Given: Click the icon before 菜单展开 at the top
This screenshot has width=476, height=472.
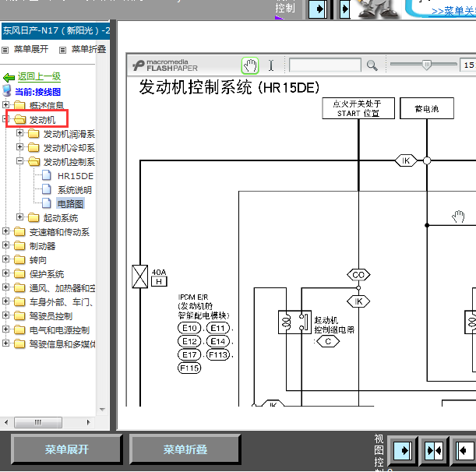Looking at the screenshot, I should (5, 50).
